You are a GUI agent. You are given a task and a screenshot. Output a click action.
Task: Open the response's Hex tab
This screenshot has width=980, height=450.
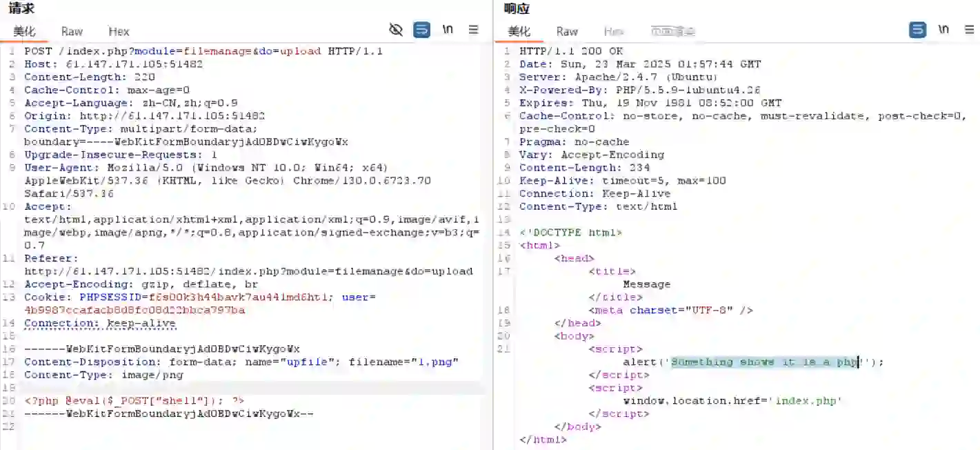[613, 31]
